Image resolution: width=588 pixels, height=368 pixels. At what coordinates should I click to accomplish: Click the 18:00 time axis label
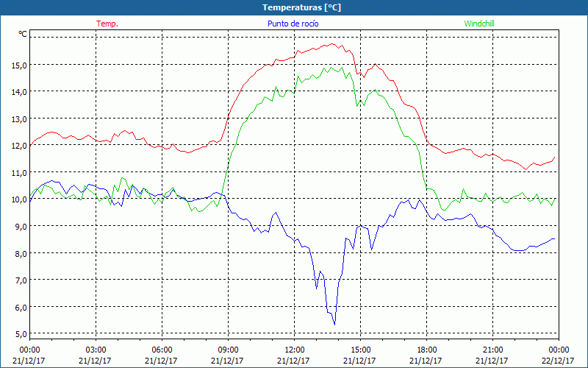(427, 350)
